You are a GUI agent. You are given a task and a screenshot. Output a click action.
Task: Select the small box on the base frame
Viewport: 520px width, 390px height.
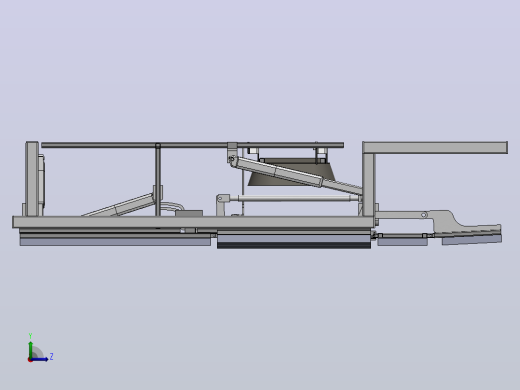tap(189, 213)
